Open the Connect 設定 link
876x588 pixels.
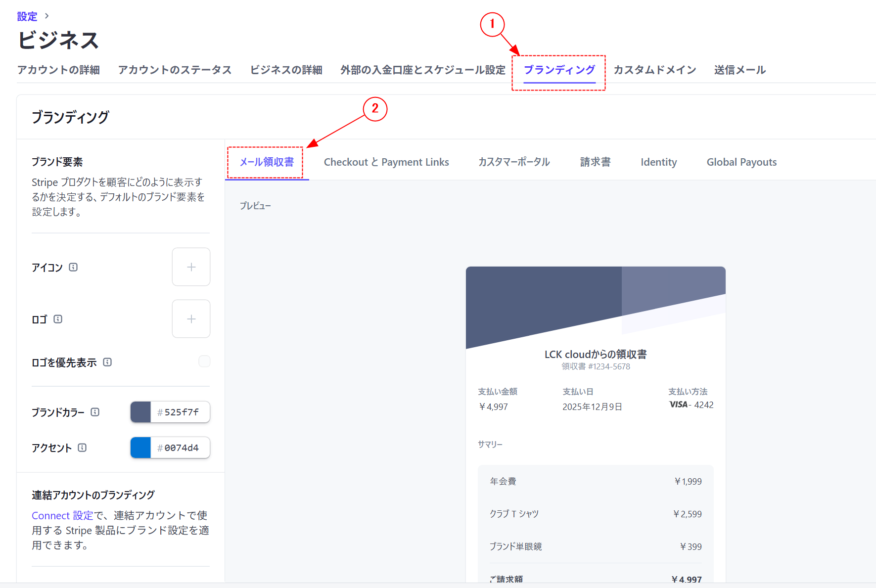(x=62, y=515)
